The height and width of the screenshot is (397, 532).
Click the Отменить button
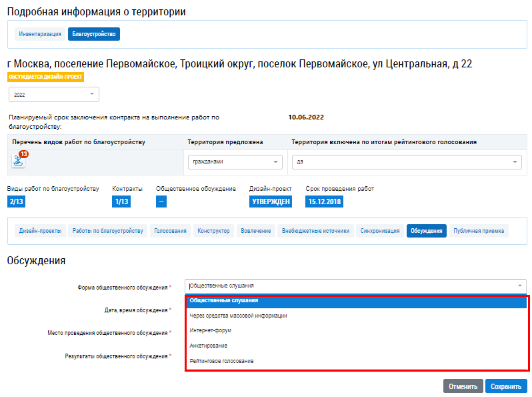pyautogui.click(x=463, y=386)
